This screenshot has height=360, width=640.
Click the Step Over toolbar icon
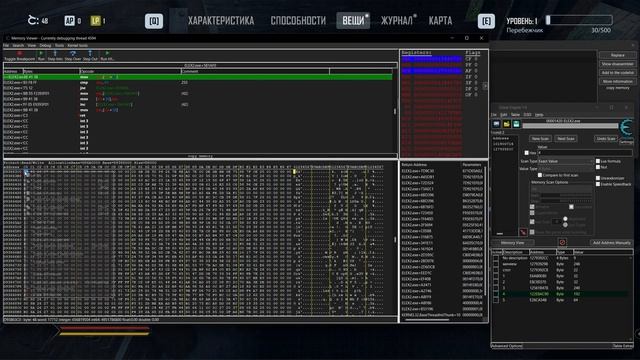tap(73, 53)
